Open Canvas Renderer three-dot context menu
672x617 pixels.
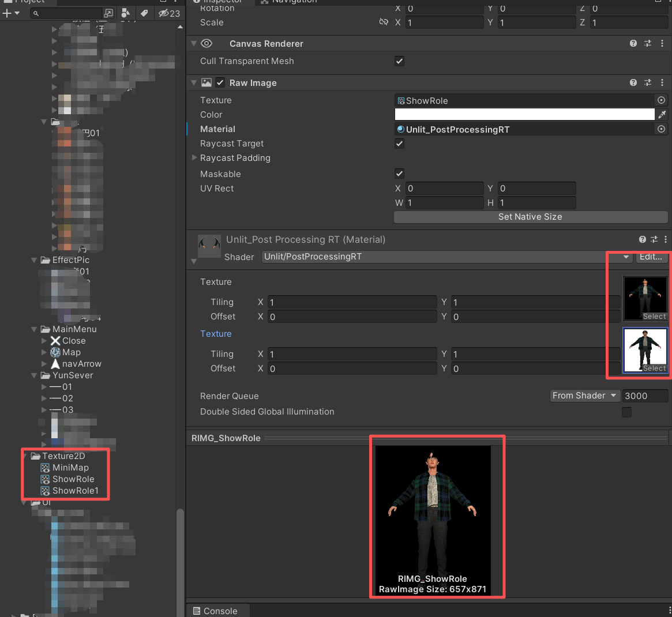pyautogui.click(x=662, y=43)
